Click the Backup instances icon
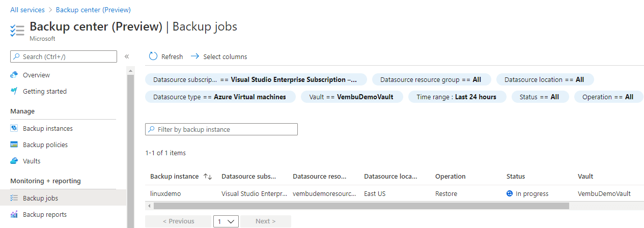 pyautogui.click(x=14, y=128)
